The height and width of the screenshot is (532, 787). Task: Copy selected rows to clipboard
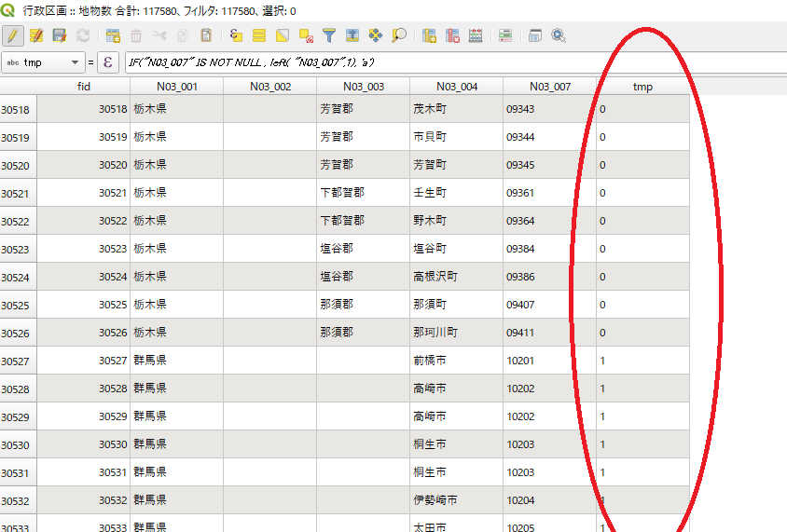pos(183,35)
